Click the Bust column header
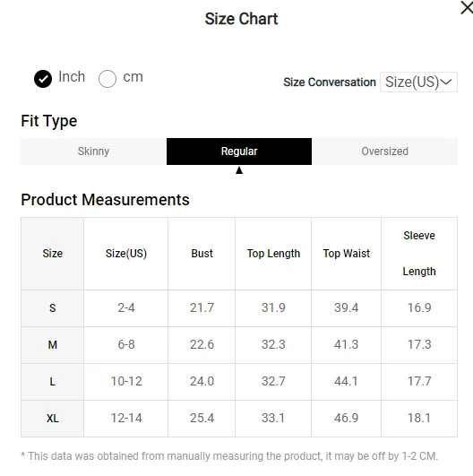This screenshot has height=476, width=473. click(202, 254)
